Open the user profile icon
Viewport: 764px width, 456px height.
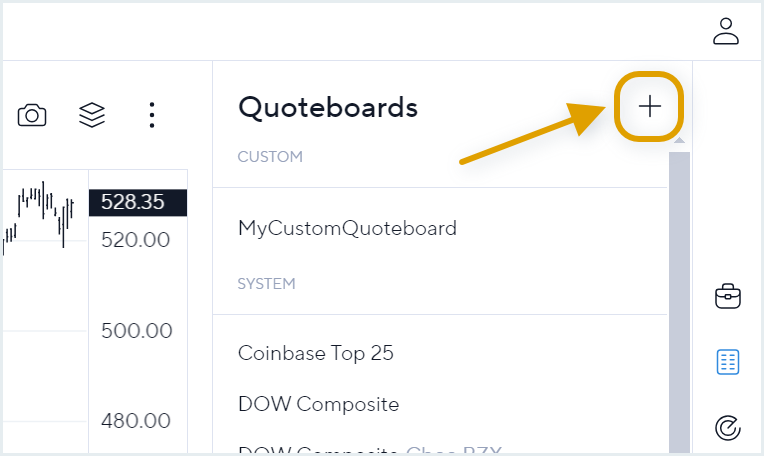(726, 31)
